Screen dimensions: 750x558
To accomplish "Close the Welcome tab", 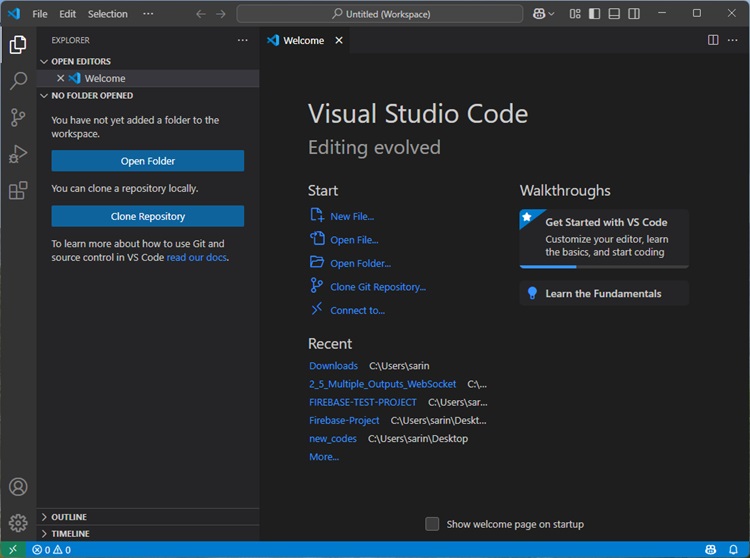I will coord(339,40).
